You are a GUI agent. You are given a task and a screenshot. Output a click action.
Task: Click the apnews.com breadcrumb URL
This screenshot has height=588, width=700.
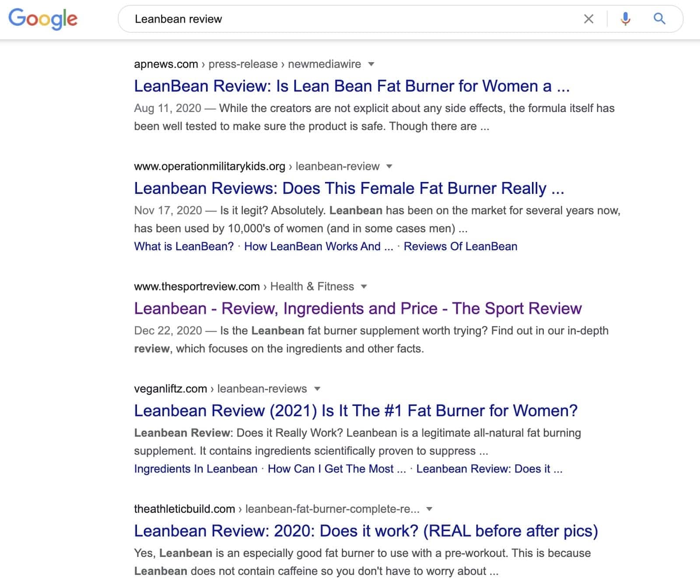248,64
